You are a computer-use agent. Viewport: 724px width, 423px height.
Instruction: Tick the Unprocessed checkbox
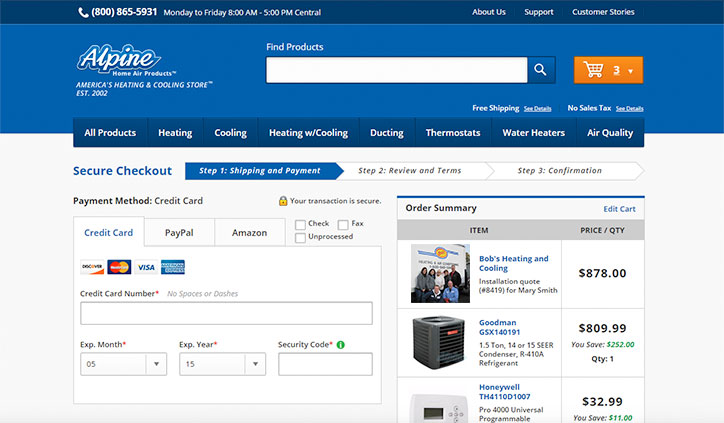pyautogui.click(x=300, y=238)
